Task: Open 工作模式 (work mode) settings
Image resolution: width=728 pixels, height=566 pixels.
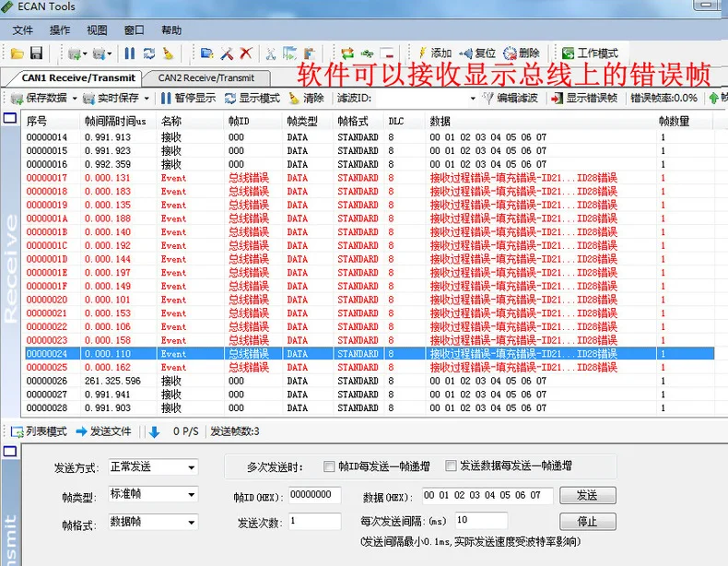Action: [x=590, y=53]
